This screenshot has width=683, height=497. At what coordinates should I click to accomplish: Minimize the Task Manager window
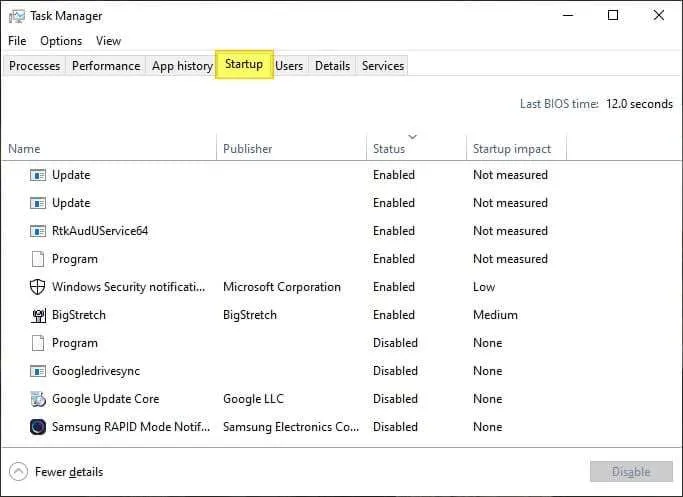(x=568, y=15)
